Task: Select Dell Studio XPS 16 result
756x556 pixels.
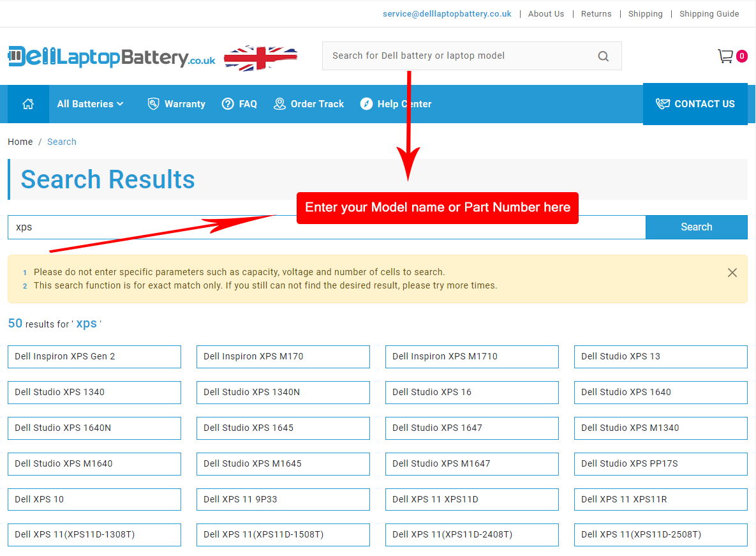Action: click(472, 393)
